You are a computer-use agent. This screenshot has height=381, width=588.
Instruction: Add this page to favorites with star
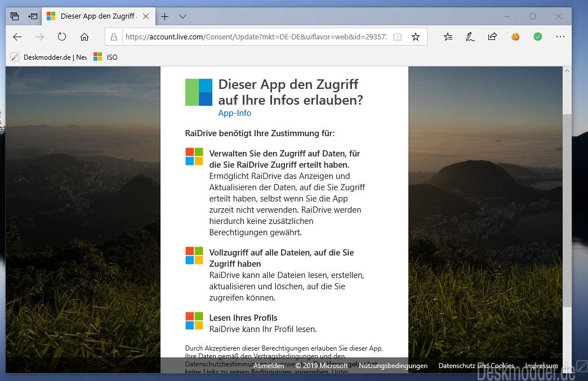pyautogui.click(x=416, y=37)
